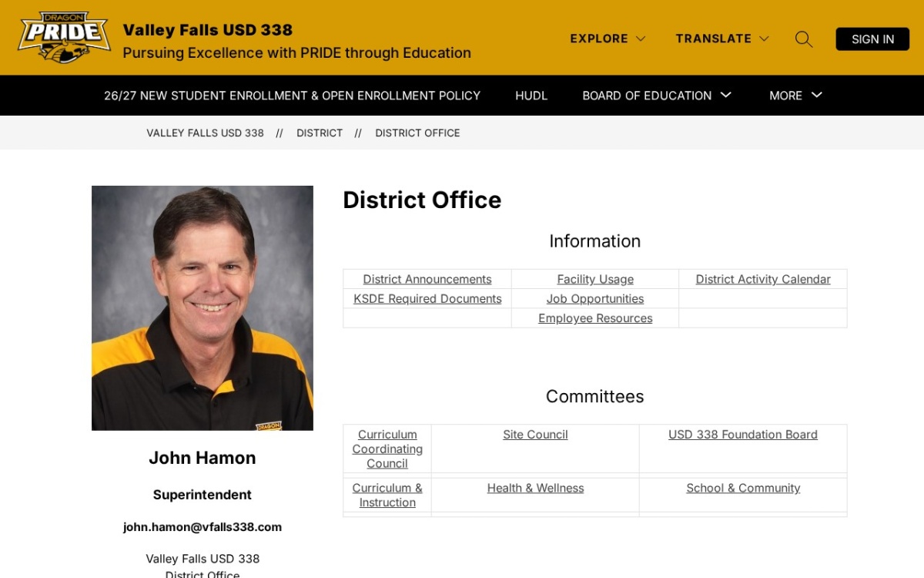
Task: Open Employee Resources link
Action: click(x=595, y=318)
